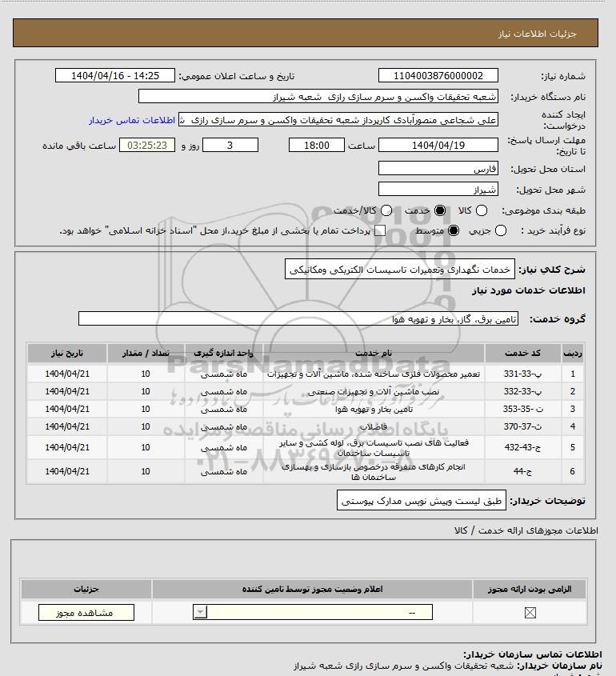Viewport: 616px width, 676px height.
Task: Click the request creator field
Action: 338,119
